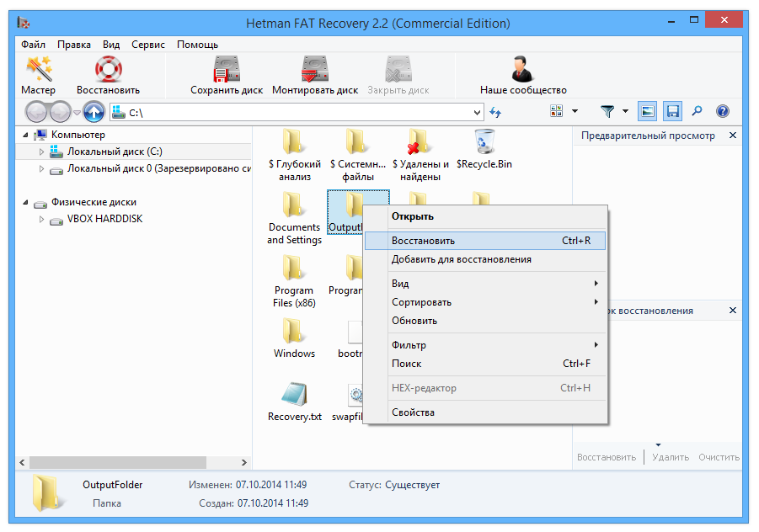The image size is (759, 532).
Task: Click the filter funnel icon
Action: coord(607,112)
